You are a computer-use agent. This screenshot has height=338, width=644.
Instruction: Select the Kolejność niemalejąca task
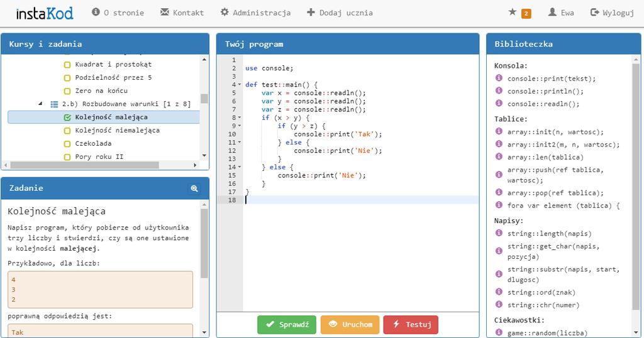tap(117, 131)
